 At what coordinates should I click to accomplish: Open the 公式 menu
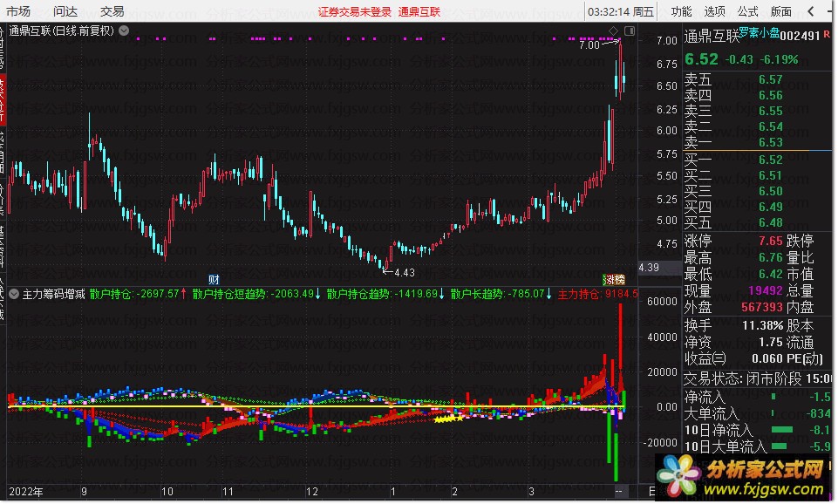coord(747,11)
